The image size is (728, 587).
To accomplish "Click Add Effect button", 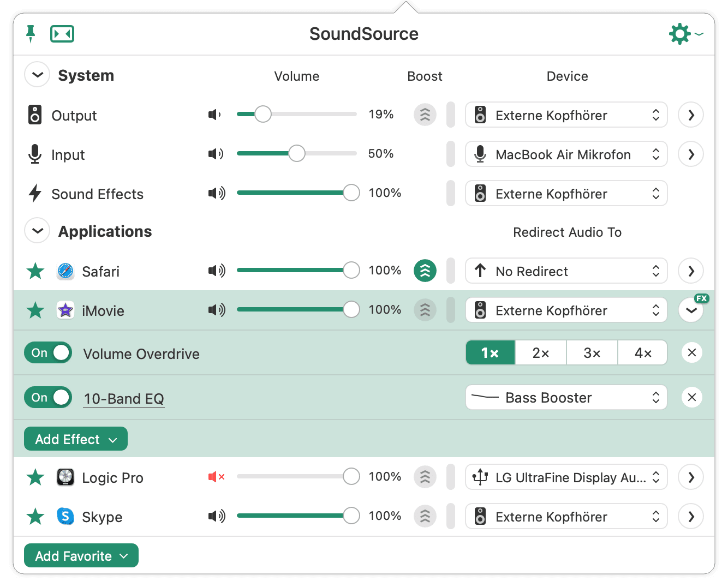I will 76,439.
